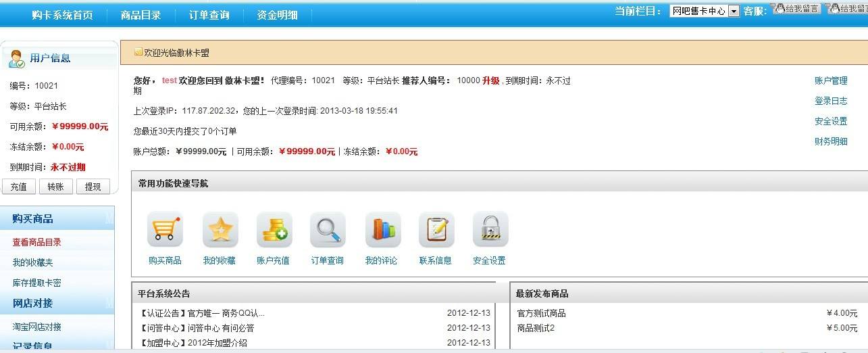Click the 安全设置 padlock icon
This screenshot has width=868, height=353.
[x=490, y=231]
